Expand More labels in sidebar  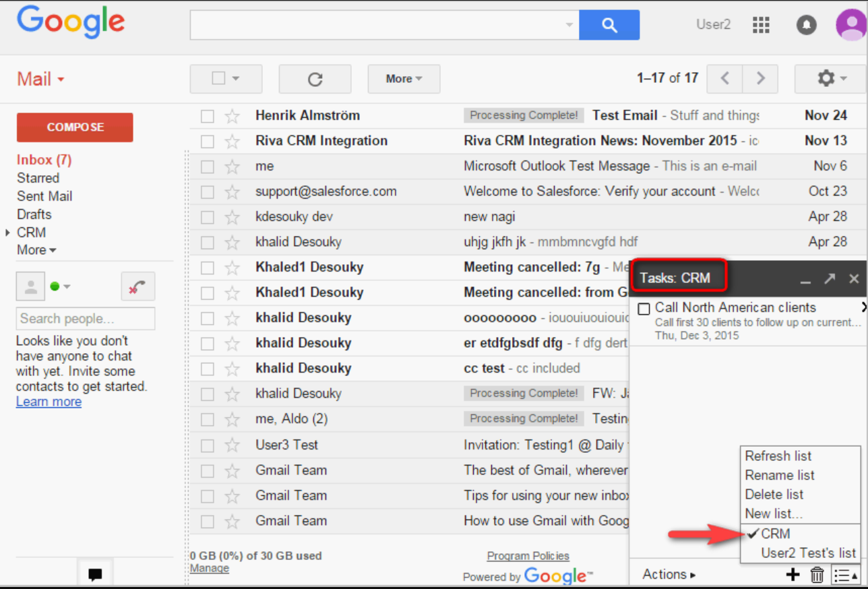tap(36, 250)
